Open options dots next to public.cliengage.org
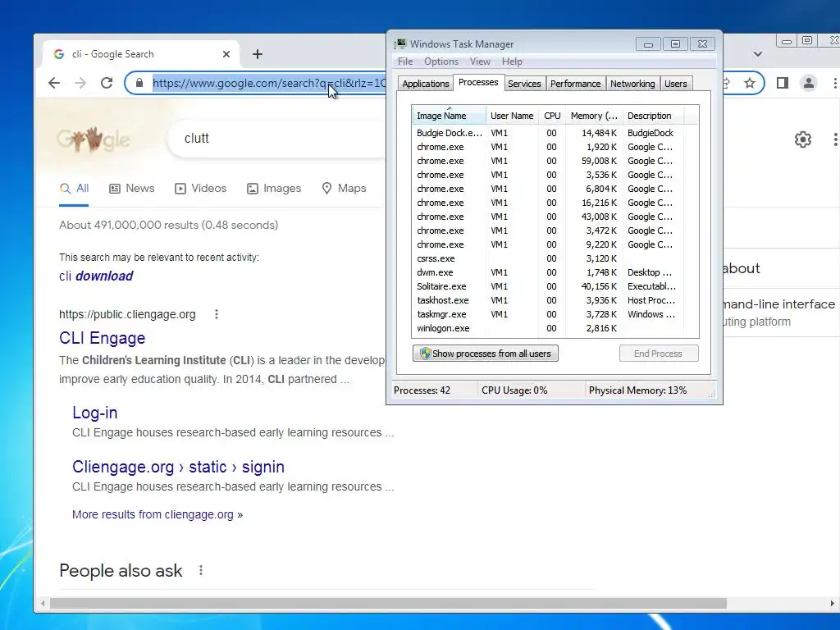 (217, 314)
